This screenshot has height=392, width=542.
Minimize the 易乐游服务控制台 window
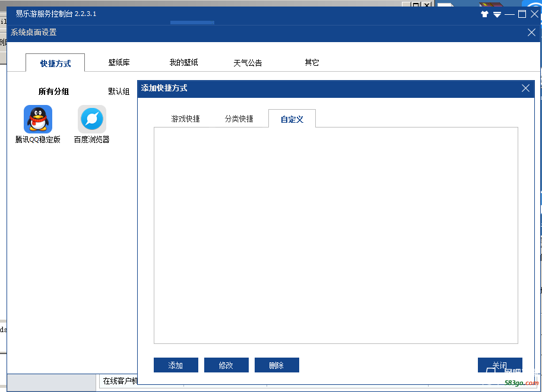pyautogui.click(x=510, y=14)
